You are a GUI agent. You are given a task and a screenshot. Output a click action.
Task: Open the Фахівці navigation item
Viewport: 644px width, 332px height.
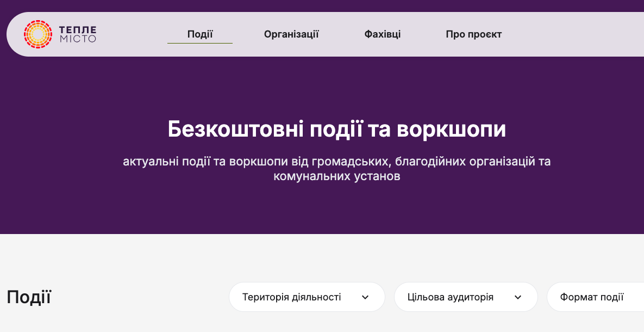click(x=383, y=34)
